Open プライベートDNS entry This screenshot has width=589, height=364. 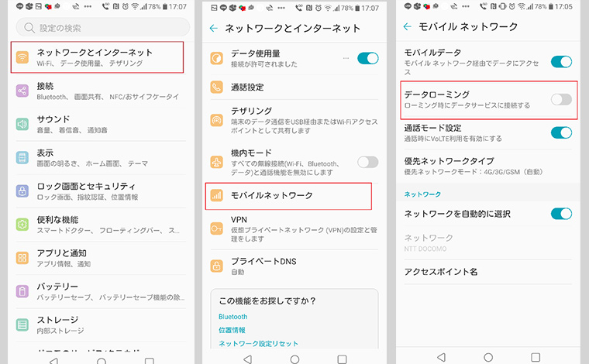(294, 266)
